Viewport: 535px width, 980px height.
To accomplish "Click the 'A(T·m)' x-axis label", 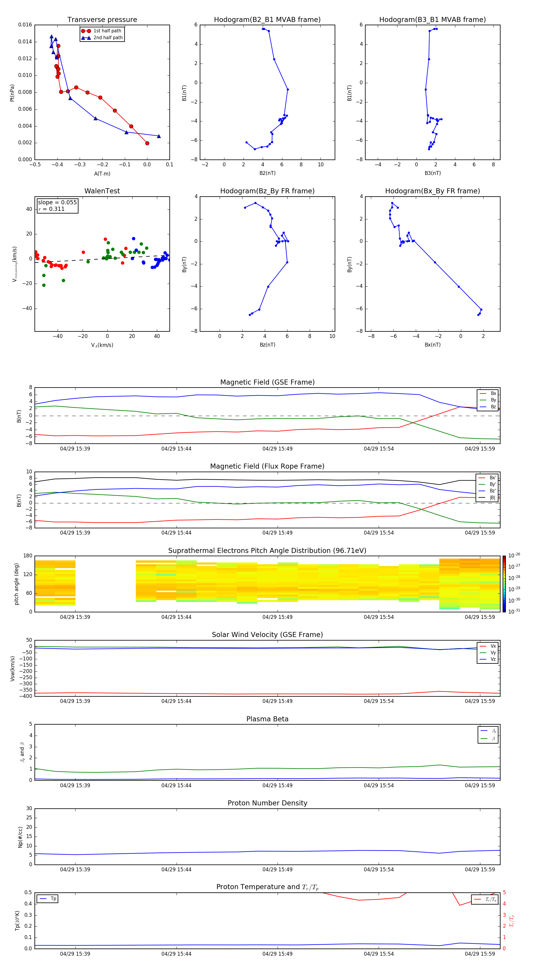I will pyautogui.click(x=102, y=173).
